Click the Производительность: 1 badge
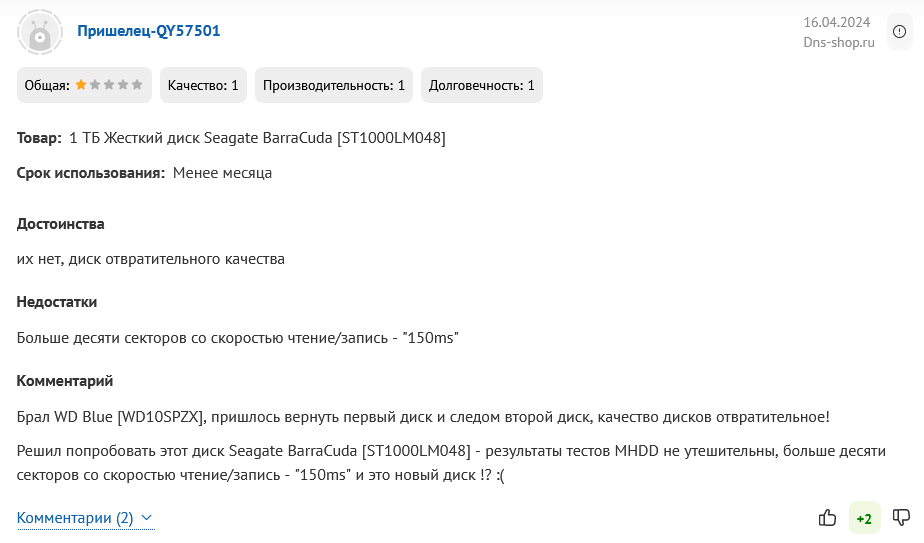924x543 pixels. [334, 85]
